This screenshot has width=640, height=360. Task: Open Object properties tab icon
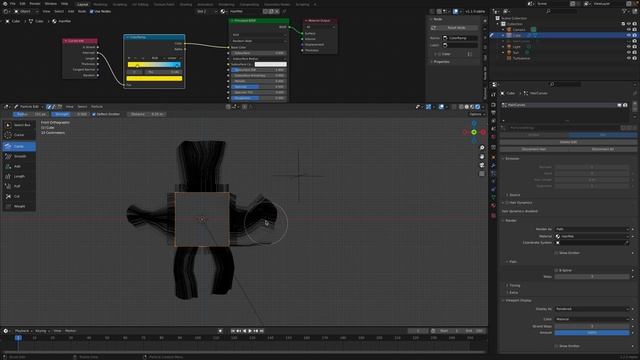click(x=493, y=157)
